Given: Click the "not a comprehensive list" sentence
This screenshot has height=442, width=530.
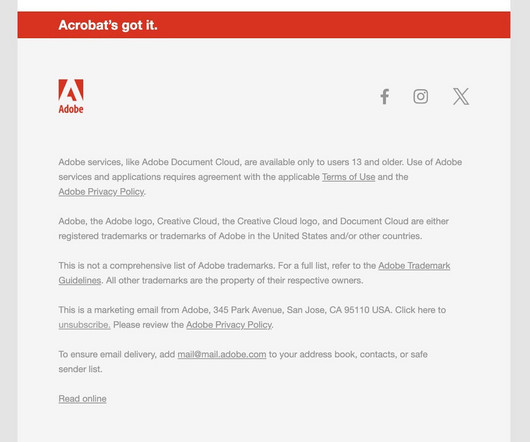Looking at the screenshot, I should [167, 266].
